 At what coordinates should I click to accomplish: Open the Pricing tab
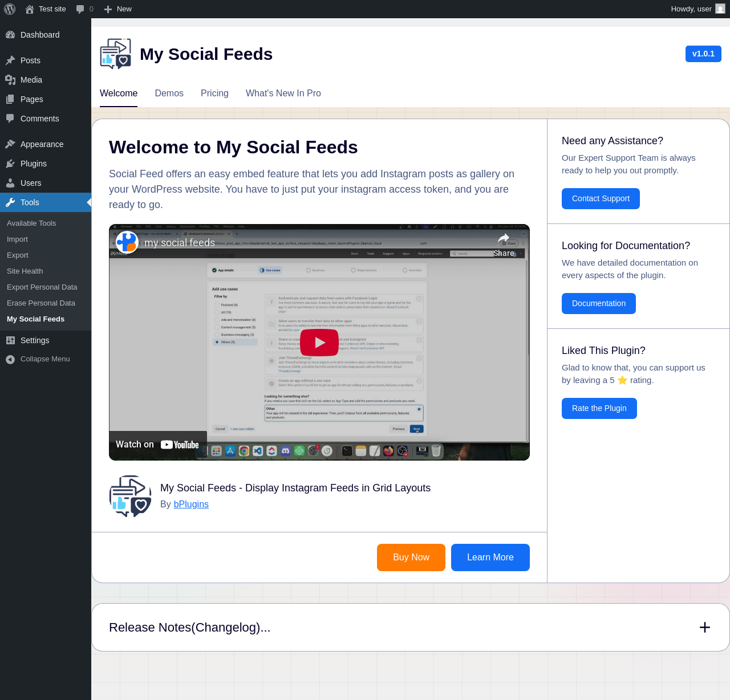click(214, 93)
